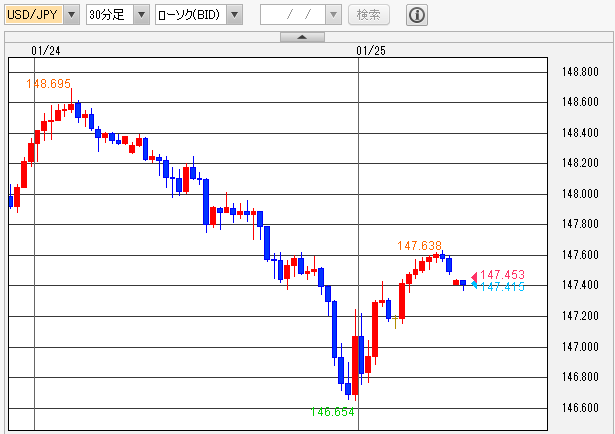Click the 検索 search button
This screenshot has height=434, width=615.
[x=369, y=15]
